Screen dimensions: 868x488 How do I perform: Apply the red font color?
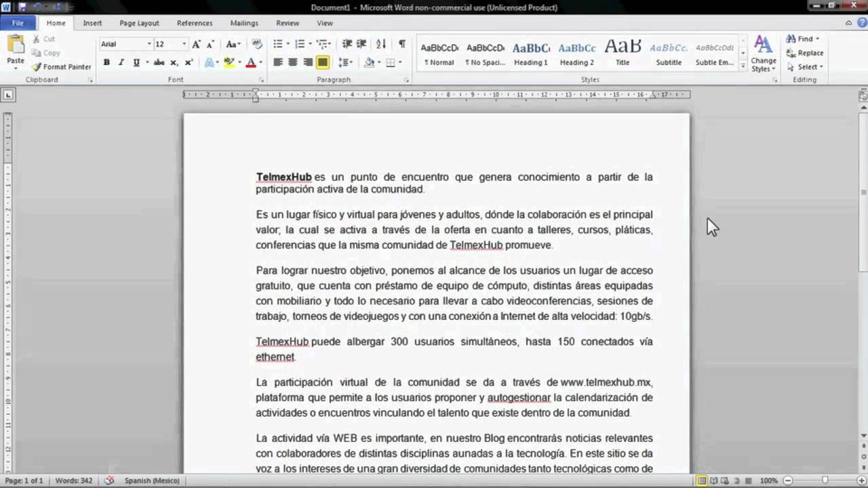[250, 62]
